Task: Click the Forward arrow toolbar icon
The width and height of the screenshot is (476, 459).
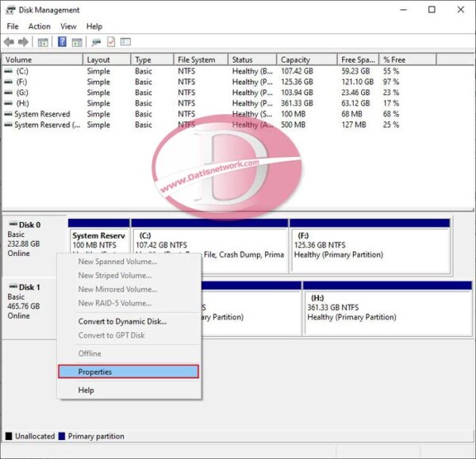Action: click(x=23, y=42)
